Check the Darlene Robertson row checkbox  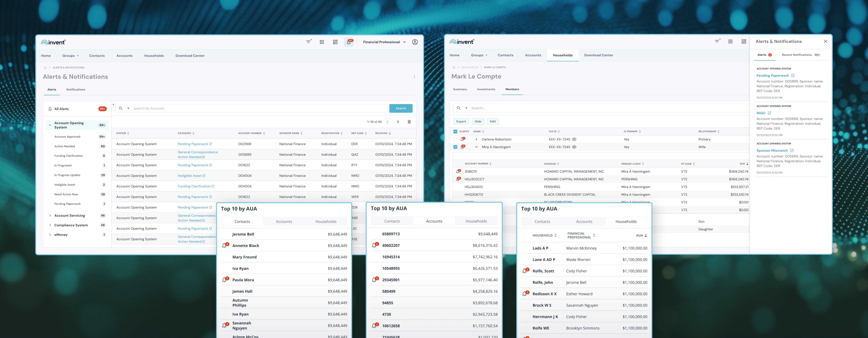(455, 139)
